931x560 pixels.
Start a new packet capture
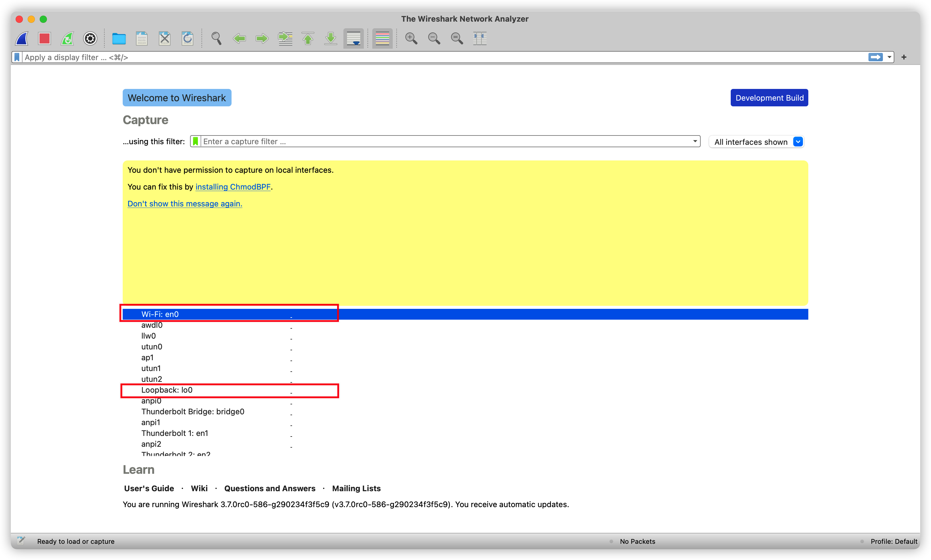pos(22,38)
